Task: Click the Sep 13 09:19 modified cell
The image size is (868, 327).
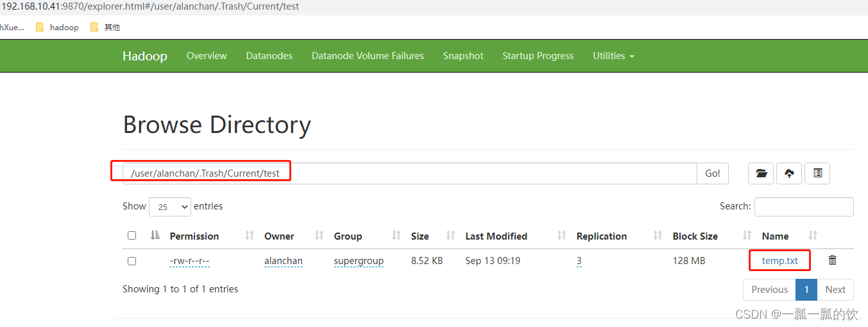Action: coord(493,261)
